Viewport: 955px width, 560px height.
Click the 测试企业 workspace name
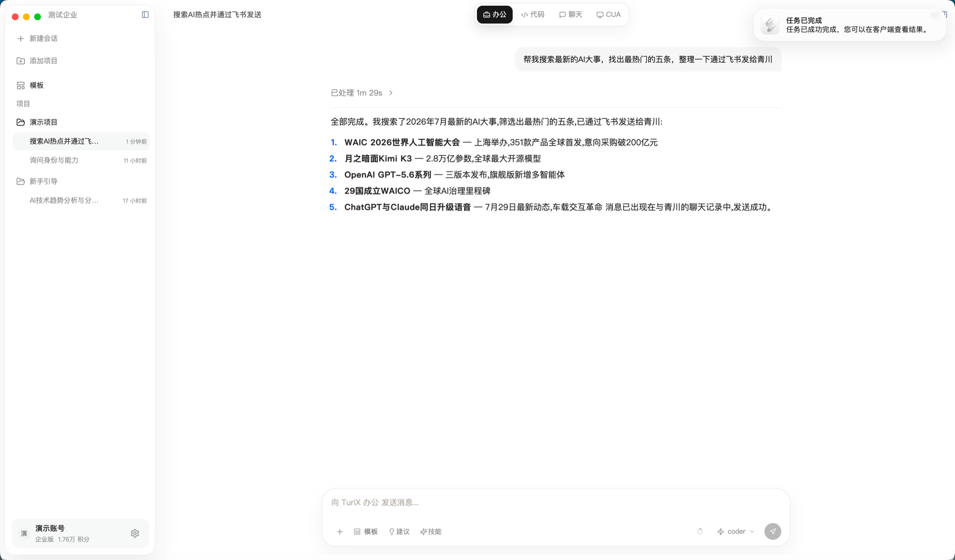[63, 15]
